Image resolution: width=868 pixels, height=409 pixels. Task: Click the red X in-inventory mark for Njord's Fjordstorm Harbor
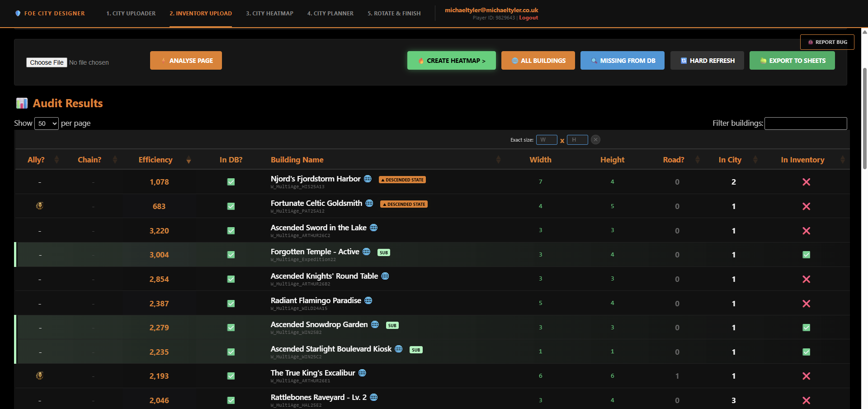pyautogui.click(x=806, y=182)
